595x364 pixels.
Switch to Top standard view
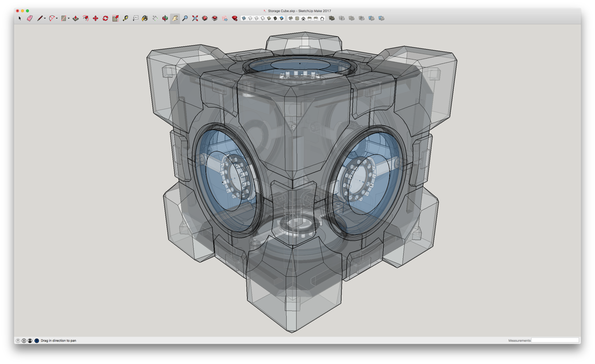click(x=297, y=18)
